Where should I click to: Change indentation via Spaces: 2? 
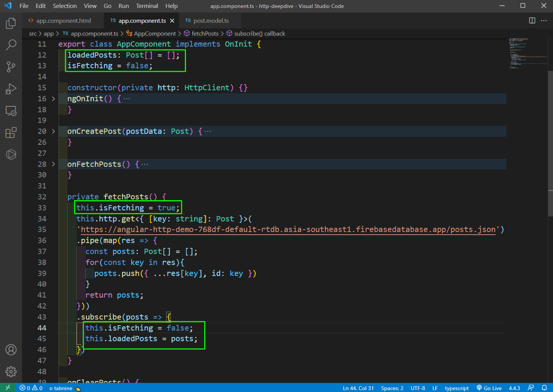(392, 388)
